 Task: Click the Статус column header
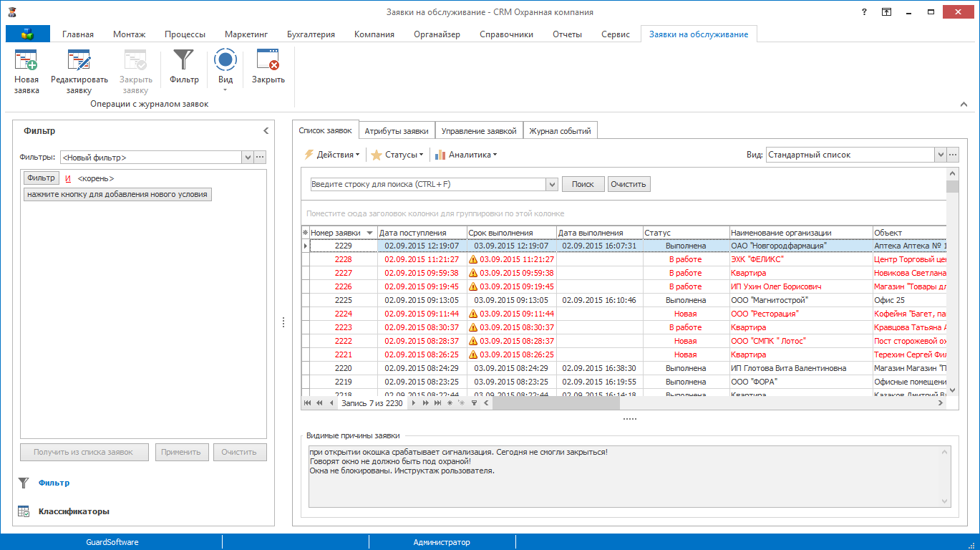[686, 233]
